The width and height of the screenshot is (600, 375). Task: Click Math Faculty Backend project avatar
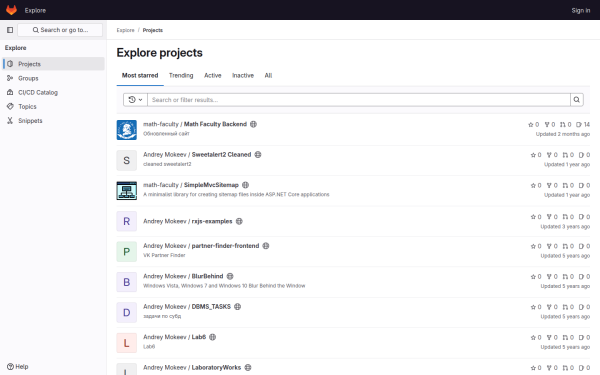127,130
